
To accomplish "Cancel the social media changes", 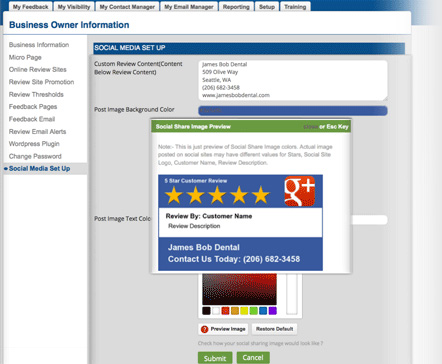I will [x=253, y=357].
